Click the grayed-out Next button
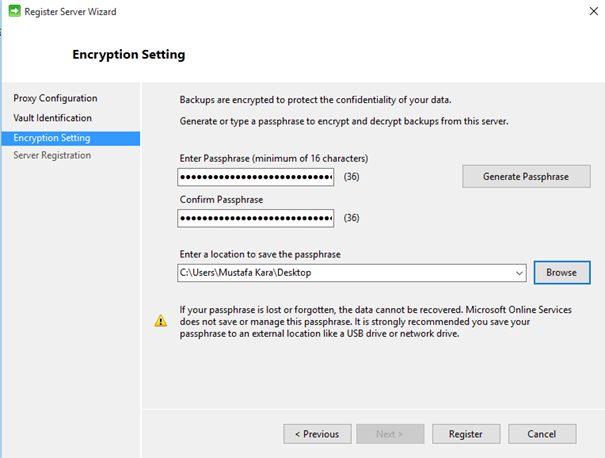Image resolution: width=605 pixels, height=458 pixels. pyautogui.click(x=390, y=434)
